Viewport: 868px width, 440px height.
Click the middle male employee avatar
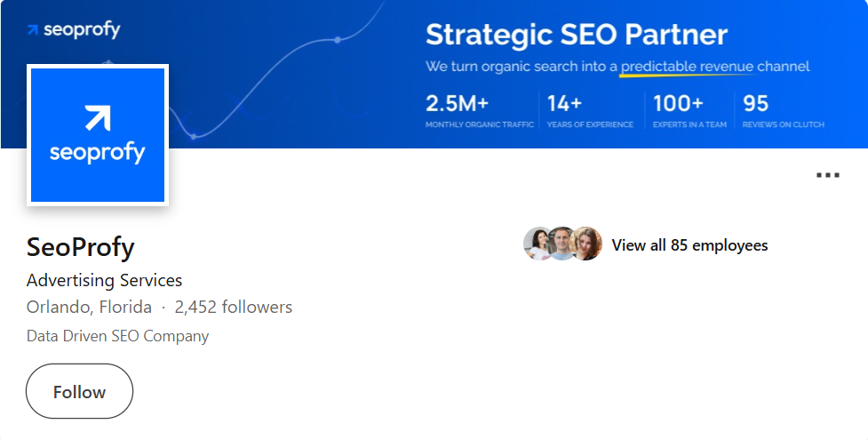click(x=561, y=244)
